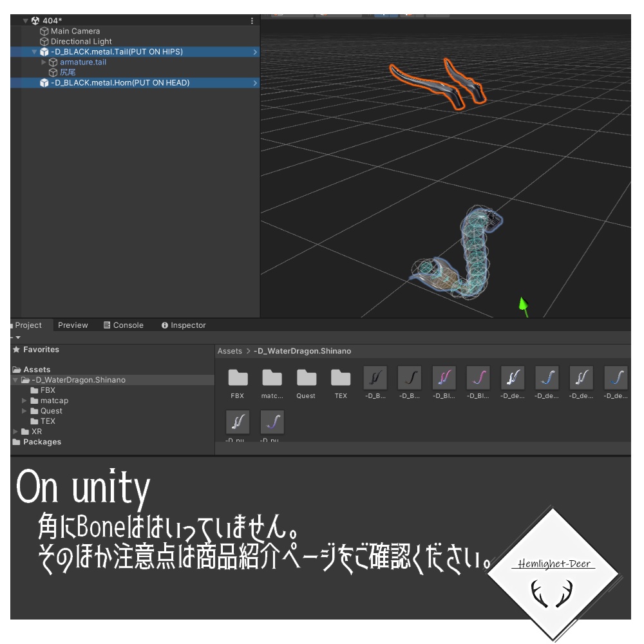The image size is (644, 644).
Task: Click the Main Camera cube icon
Action: (x=44, y=31)
